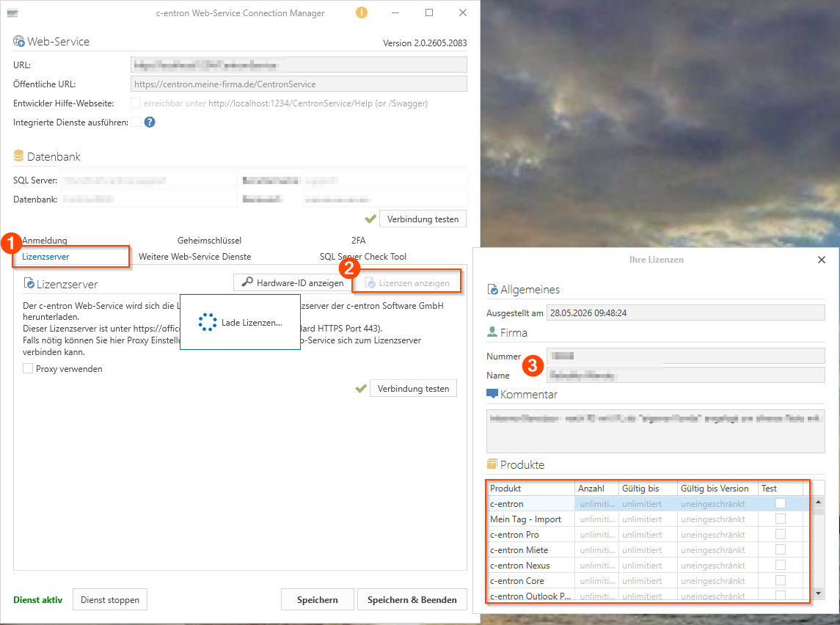The width and height of the screenshot is (840, 625).
Task: Click the app icon in title bar
Action: [x=12, y=13]
